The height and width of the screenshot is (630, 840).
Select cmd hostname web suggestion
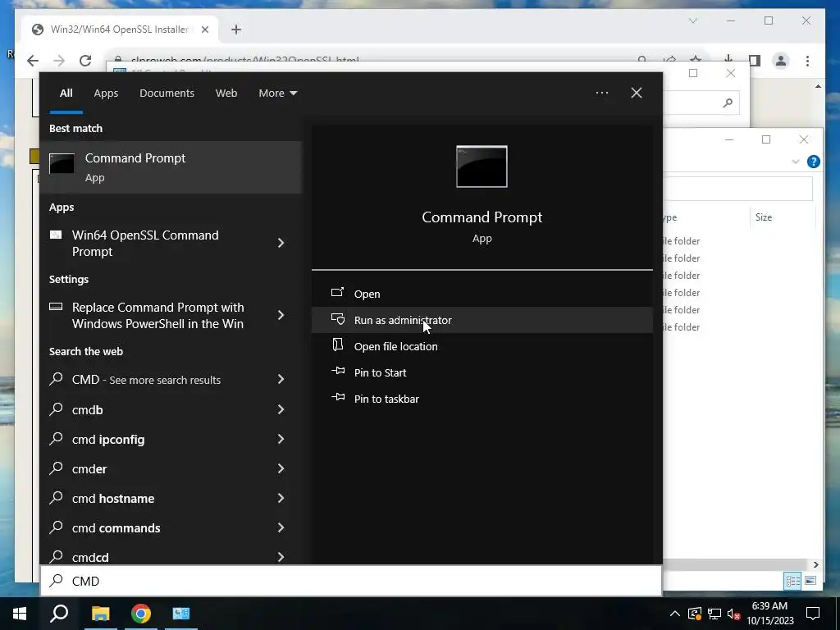tap(113, 498)
